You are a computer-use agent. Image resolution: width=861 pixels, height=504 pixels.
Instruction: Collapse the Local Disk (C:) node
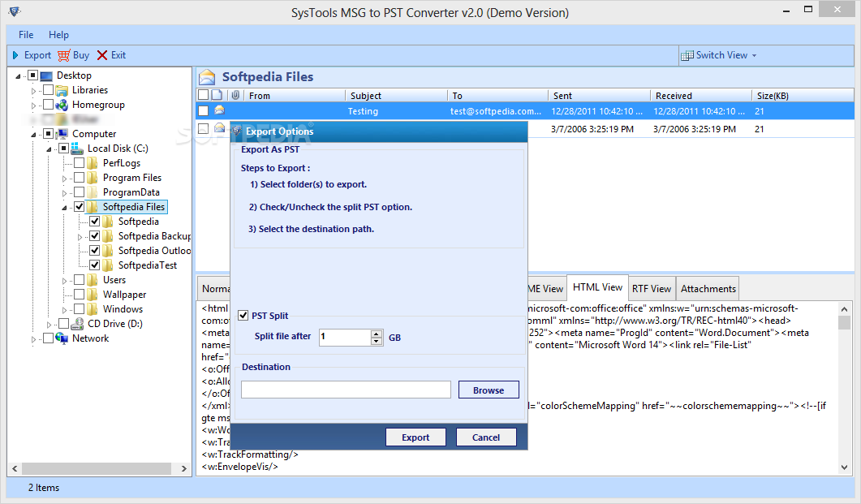click(49, 149)
